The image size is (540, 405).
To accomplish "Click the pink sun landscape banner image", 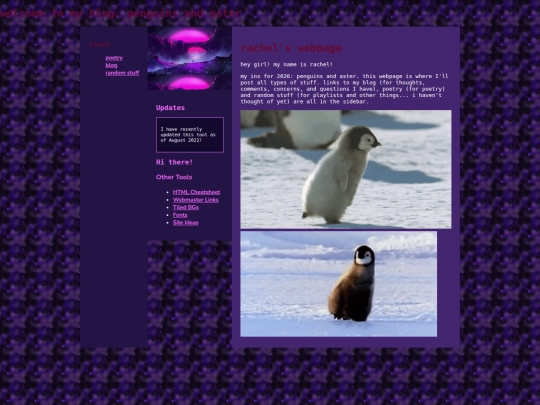I will click(x=190, y=59).
